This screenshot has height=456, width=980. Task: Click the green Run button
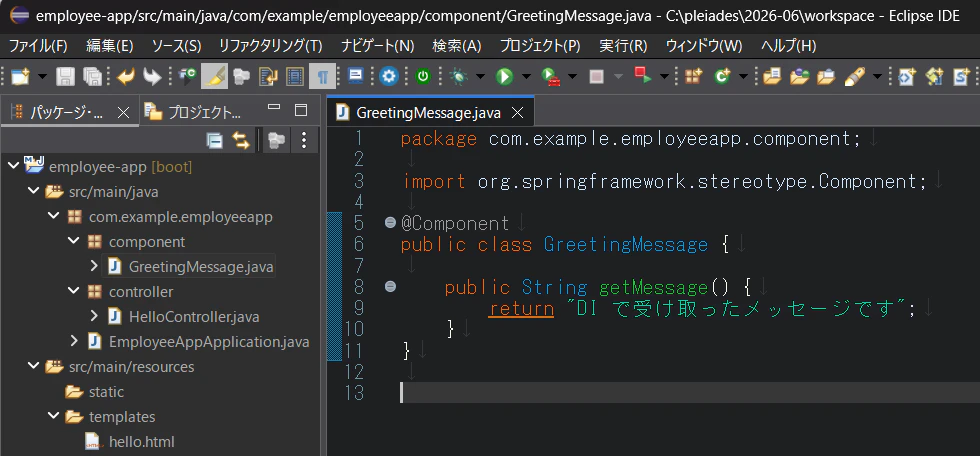[504, 76]
